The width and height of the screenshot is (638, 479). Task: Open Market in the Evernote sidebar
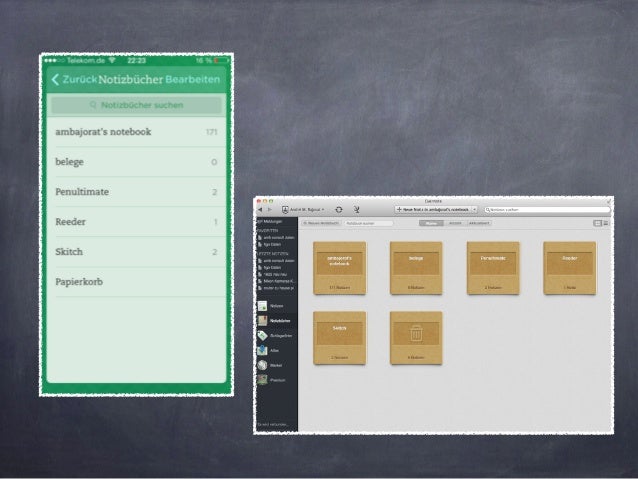tap(276, 365)
